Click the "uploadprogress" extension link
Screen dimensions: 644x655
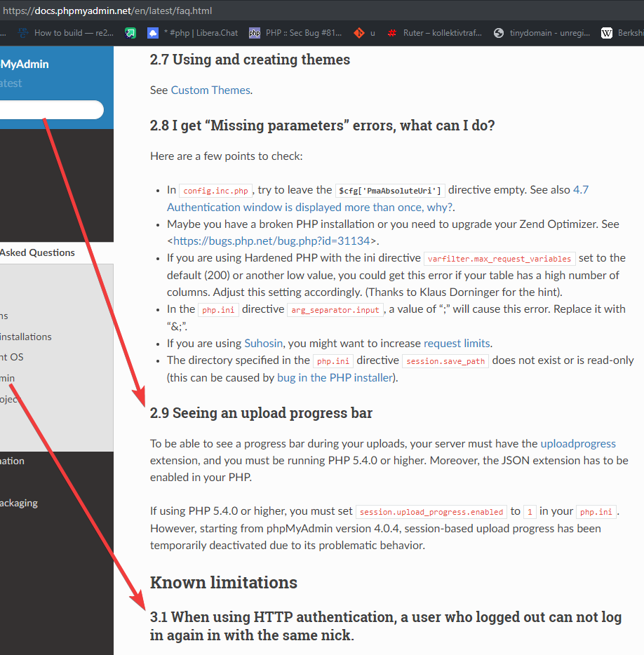coord(578,443)
